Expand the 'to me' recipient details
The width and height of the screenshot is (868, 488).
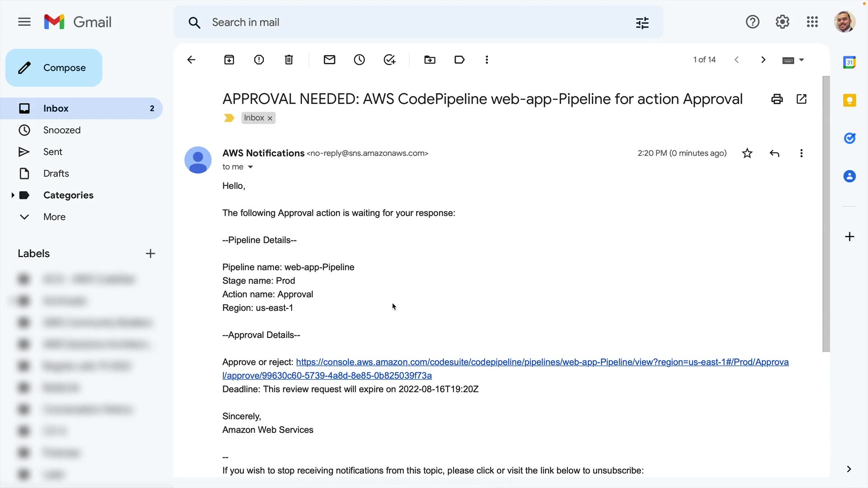click(250, 167)
